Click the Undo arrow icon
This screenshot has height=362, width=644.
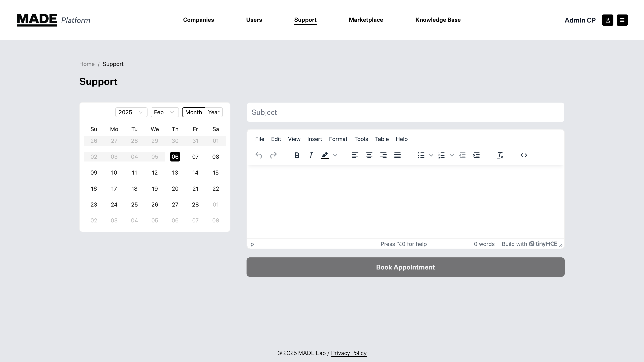point(258,155)
